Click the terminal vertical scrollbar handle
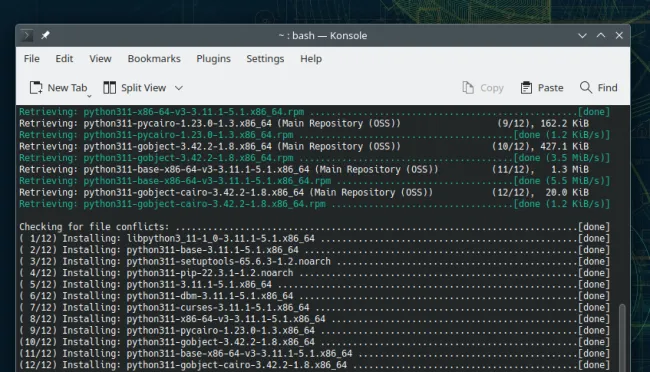This screenshot has width=650, height=372. (622, 338)
